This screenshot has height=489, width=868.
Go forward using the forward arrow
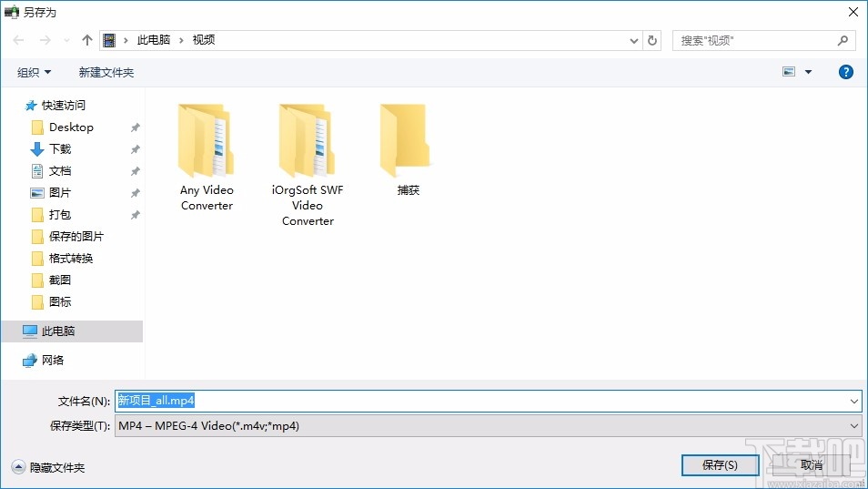tap(45, 40)
